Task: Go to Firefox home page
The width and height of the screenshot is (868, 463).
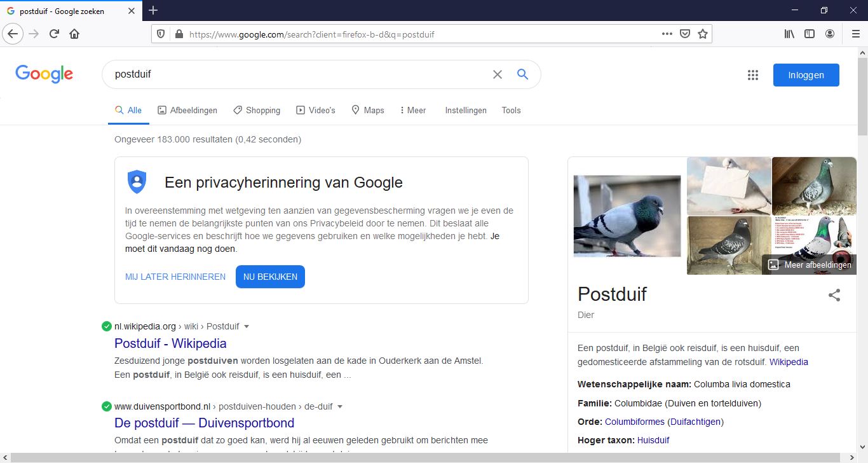Action: pos(74,34)
